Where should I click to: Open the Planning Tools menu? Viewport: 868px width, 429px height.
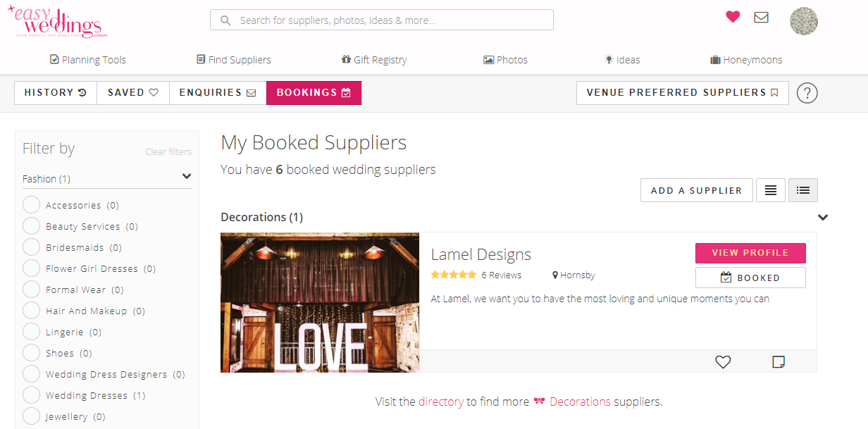tap(88, 60)
